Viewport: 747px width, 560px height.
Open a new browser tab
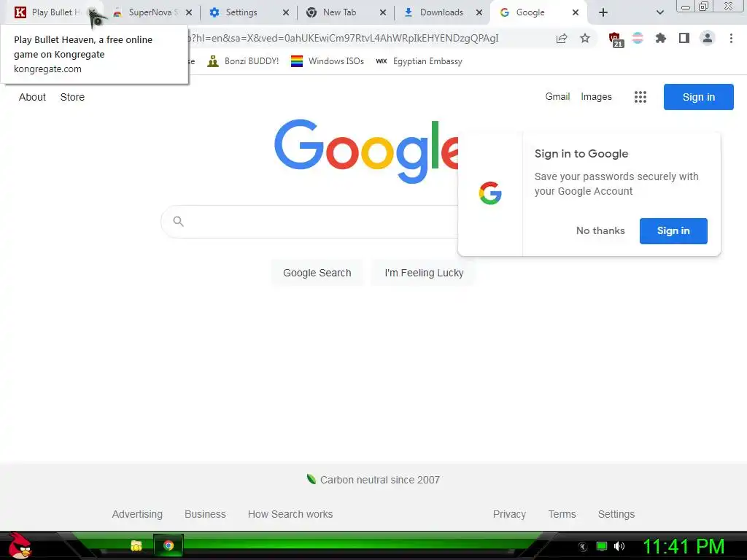[x=603, y=13]
